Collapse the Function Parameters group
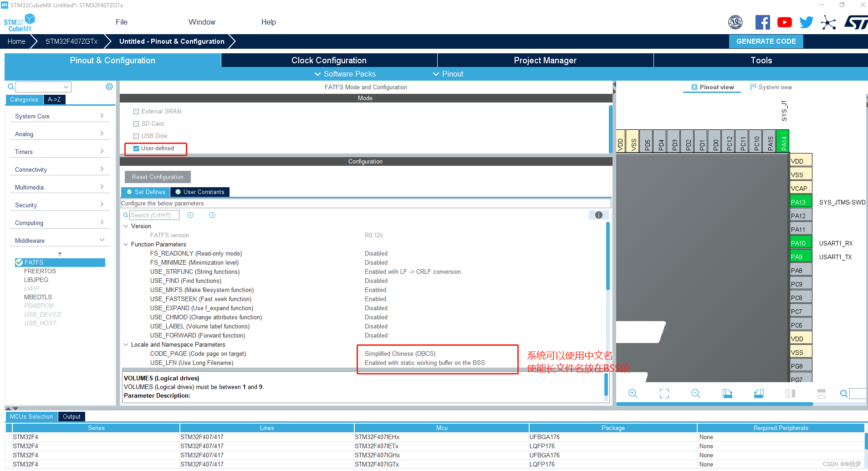Viewport: 868px width, 471px height. [126, 244]
